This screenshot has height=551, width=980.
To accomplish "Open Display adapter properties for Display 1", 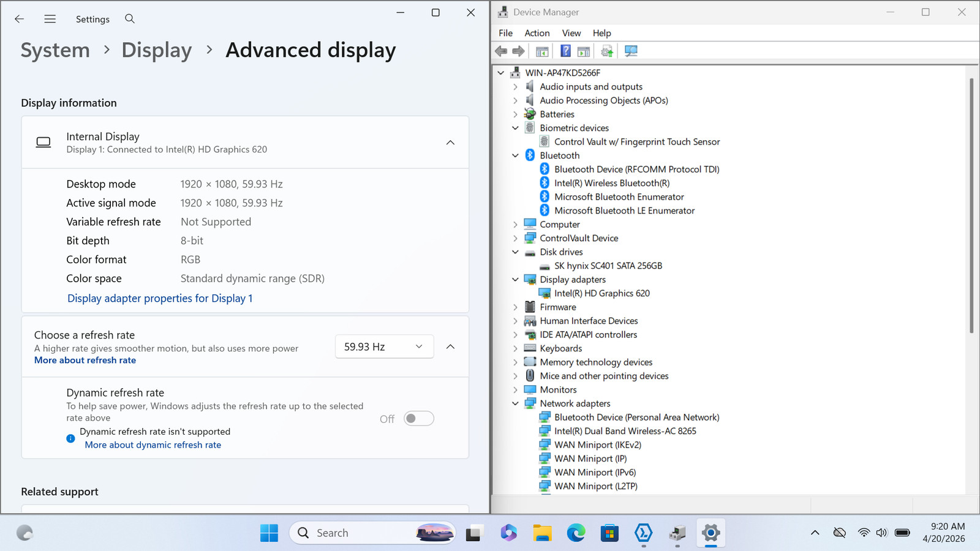I will tap(160, 298).
